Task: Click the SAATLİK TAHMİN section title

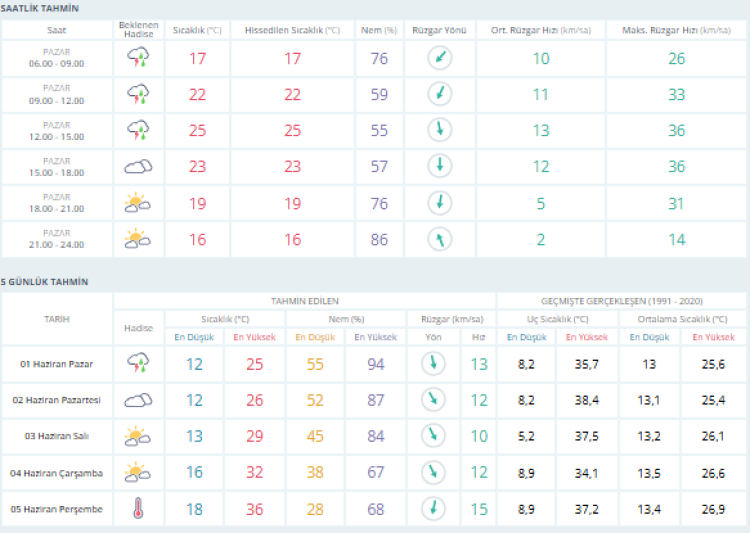Action: pos(41,8)
